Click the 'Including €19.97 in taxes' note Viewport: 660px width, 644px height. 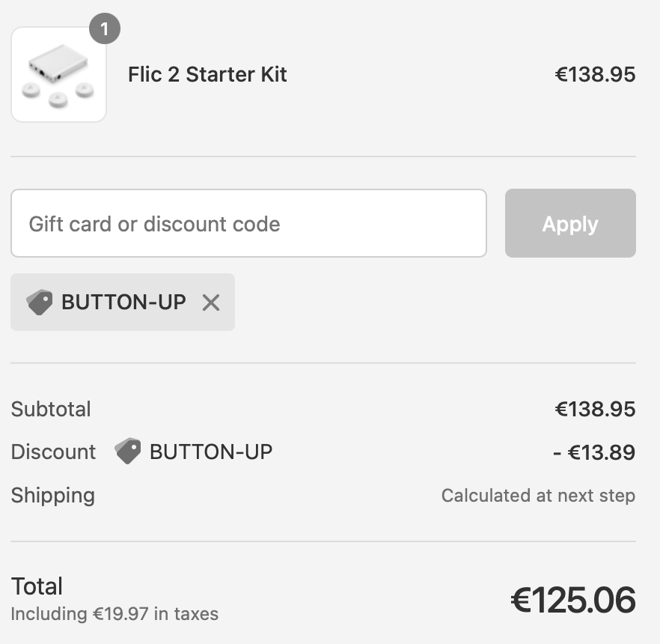(x=114, y=614)
